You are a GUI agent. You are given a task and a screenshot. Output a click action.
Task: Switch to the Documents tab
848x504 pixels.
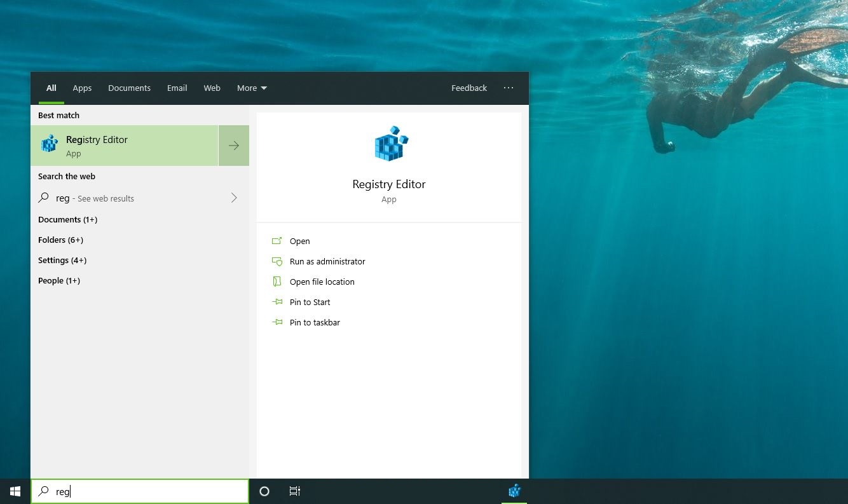pos(129,88)
